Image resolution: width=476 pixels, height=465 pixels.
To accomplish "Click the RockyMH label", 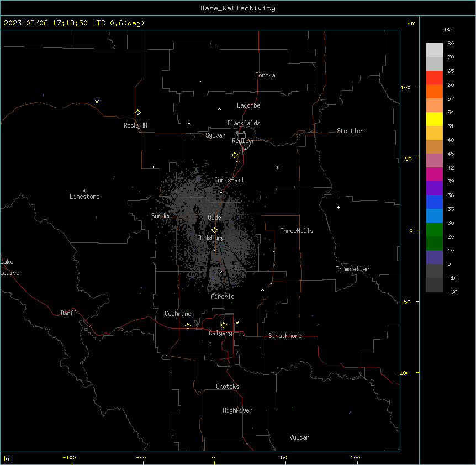I will pos(135,125).
